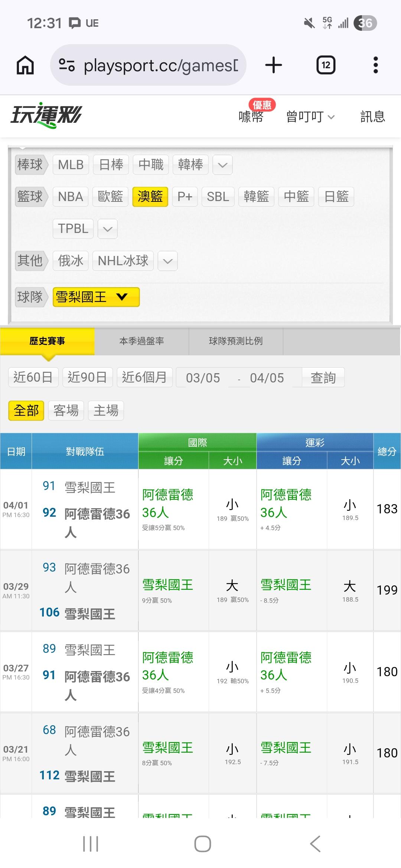Expand more baseball leagues dropdown
401x868 pixels.
pyautogui.click(x=222, y=165)
